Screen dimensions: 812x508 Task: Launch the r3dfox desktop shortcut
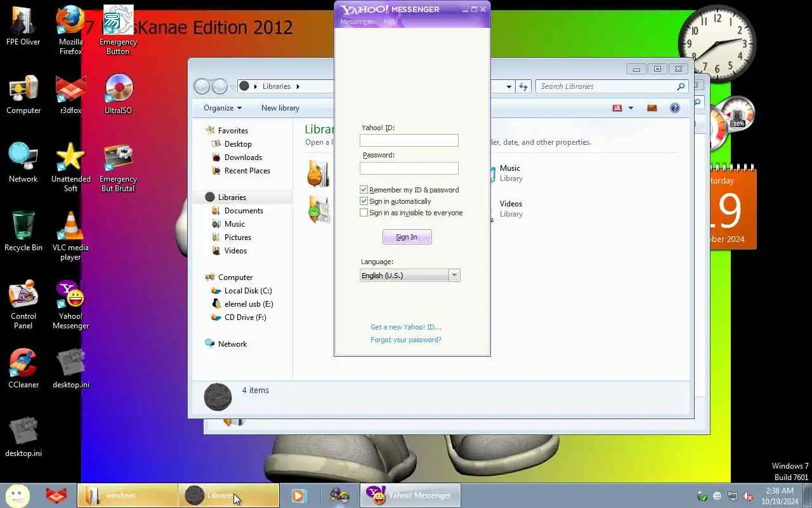click(70, 95)
